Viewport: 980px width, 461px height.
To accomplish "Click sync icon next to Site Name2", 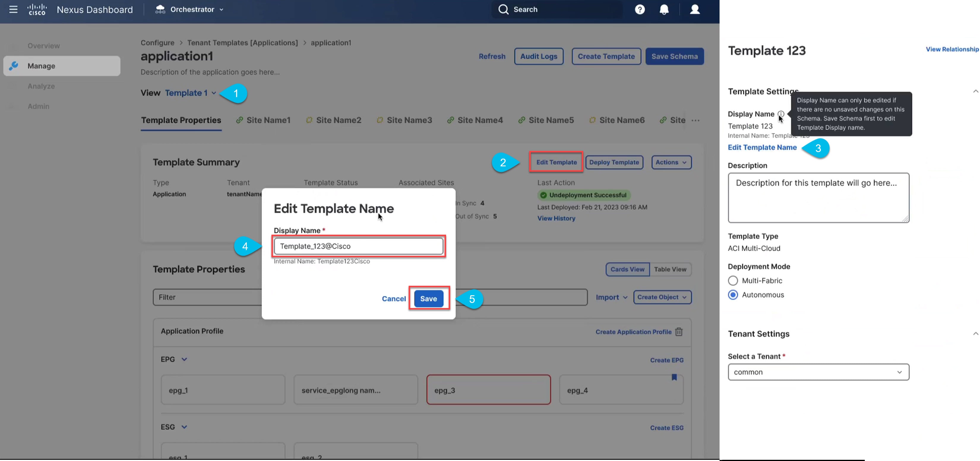I will (x=309, y=120).
